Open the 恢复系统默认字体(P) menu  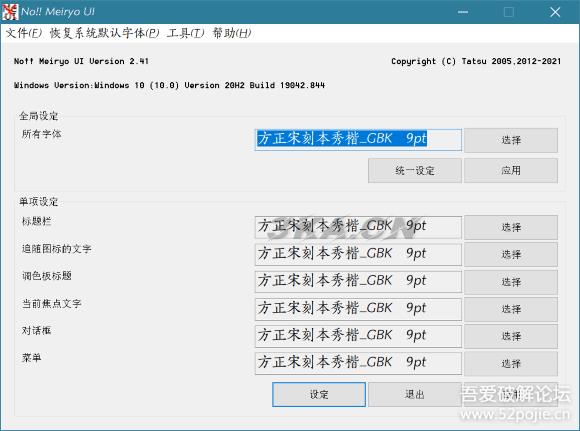coord(104,33)
